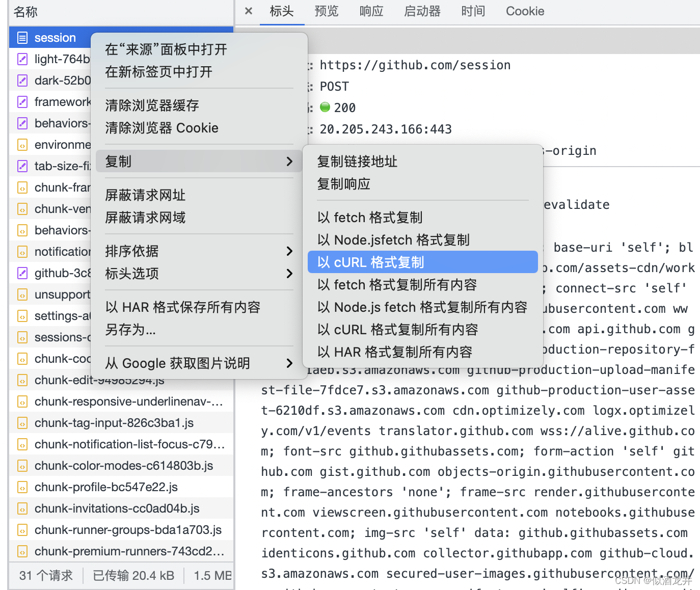Click the script icon next to chunk-fran

click(x=22, y=187)
